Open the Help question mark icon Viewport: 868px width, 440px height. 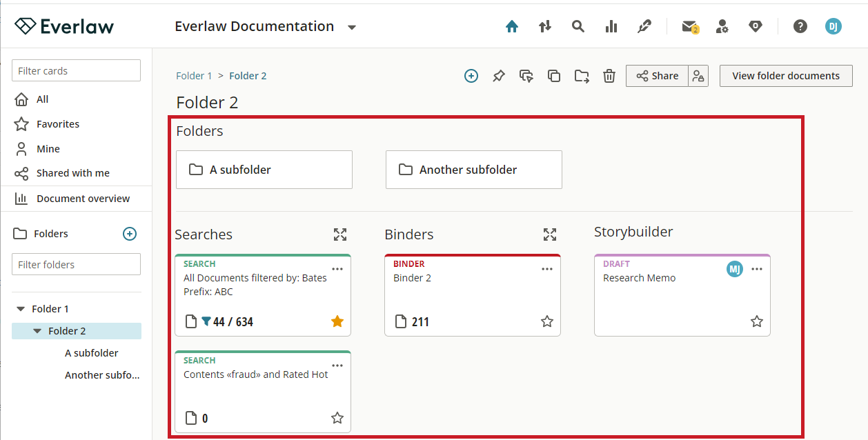pos(800,27)
